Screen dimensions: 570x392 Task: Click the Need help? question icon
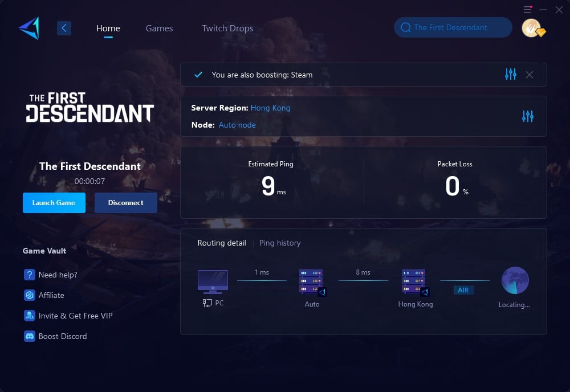(30, 275)
